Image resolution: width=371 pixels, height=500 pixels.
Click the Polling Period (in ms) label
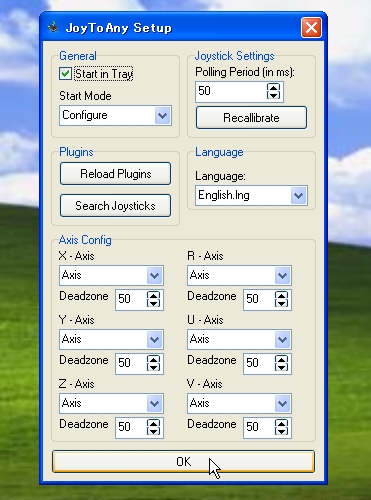[x=245, y=72]
